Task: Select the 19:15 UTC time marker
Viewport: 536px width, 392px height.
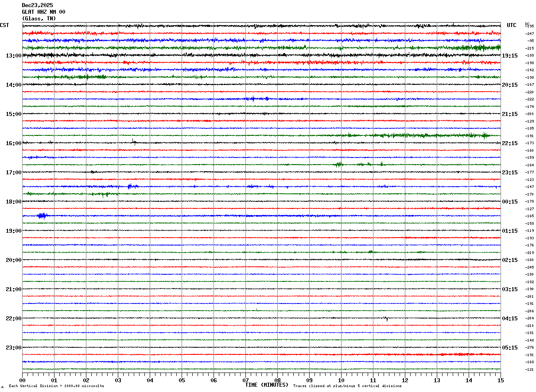Action: point(509,56)
